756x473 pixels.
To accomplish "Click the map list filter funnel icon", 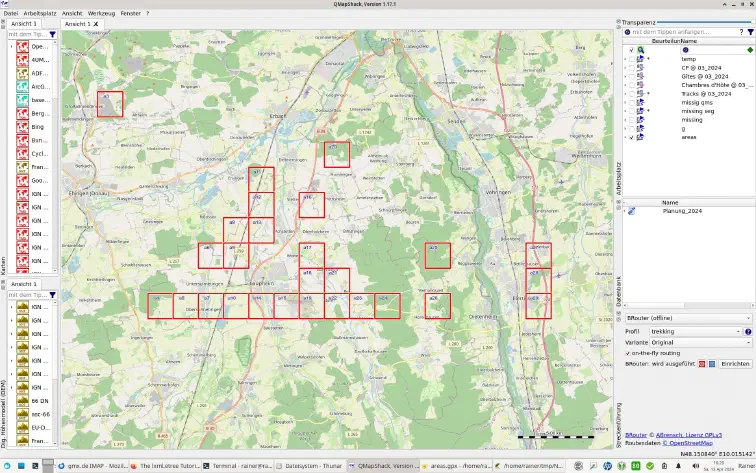I will point(53,35).
